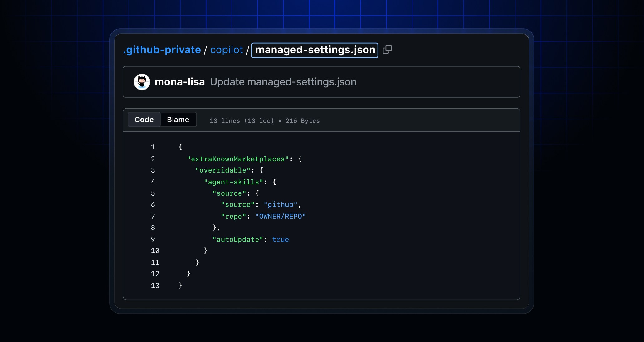
Task: Open mona-lisa's avatar profile picture
Action: pos(142,82)
